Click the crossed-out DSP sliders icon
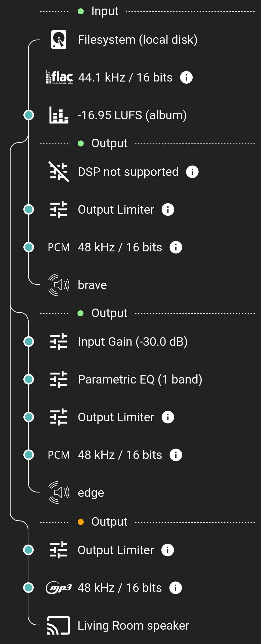Screen dimensions: 261x644 (x=59, y=172)
